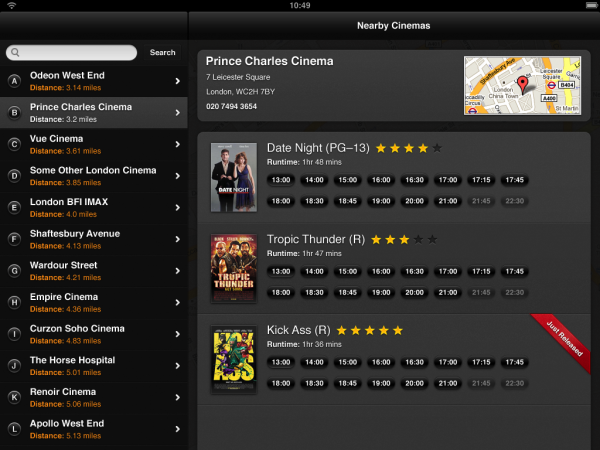Select Apollo West End in the list

(x=94, y=429)
